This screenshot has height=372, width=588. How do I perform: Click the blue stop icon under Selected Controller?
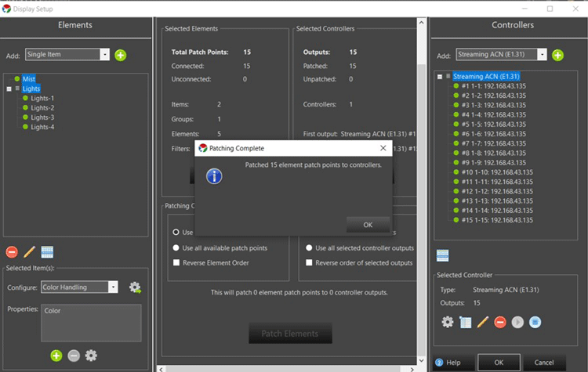coord(535,322)
